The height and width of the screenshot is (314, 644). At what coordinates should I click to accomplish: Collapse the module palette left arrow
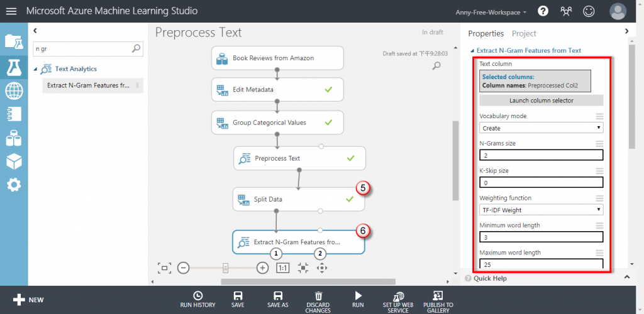pos(35,30)
